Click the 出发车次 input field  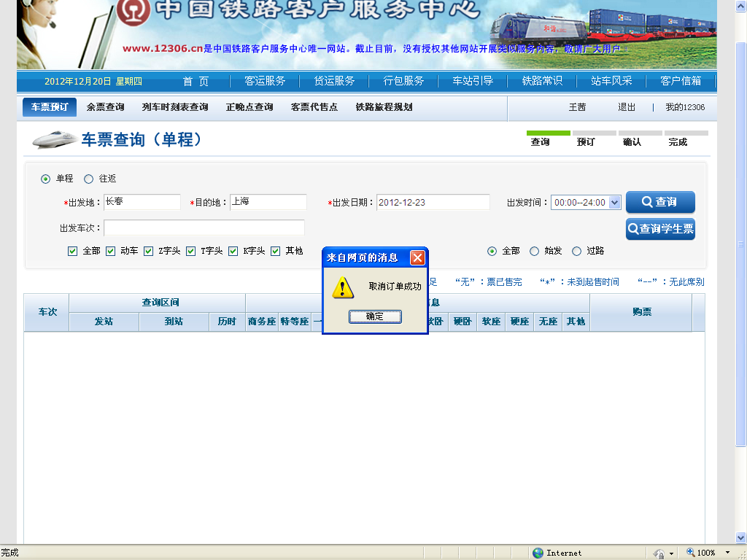click(x=204, y=227)
